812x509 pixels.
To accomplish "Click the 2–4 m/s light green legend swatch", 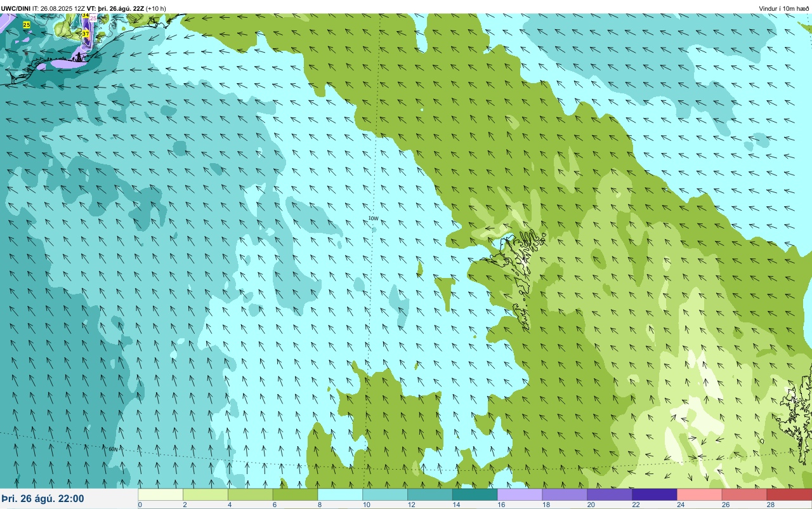I will [x=206, y=494].
